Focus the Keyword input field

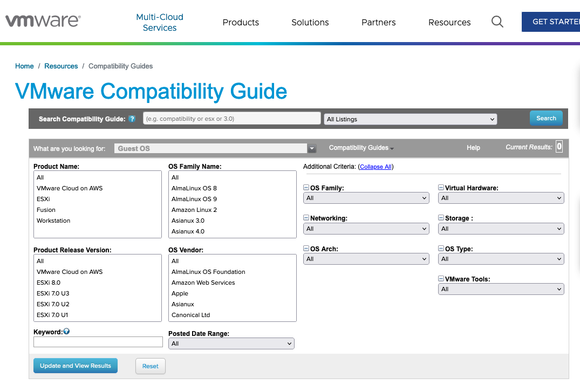[98, 342]
